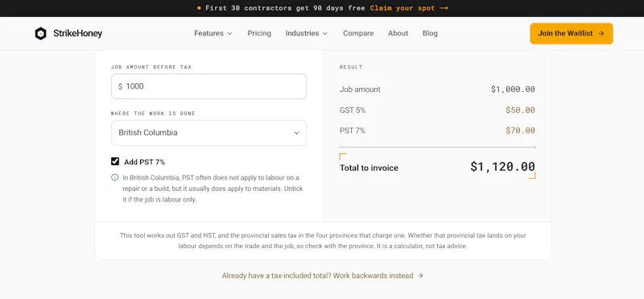Go to the Pricing page
Image resolution: width=644 pixels, height=299 pixels.
point(259,33)
